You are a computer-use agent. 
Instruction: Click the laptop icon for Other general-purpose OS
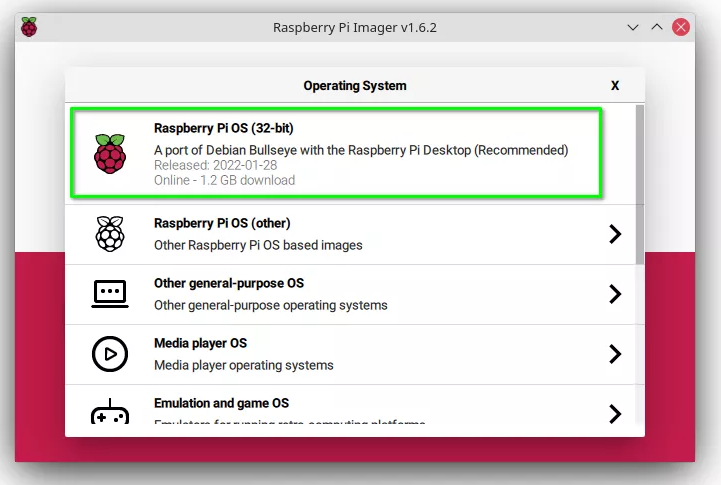coord(110,294)
